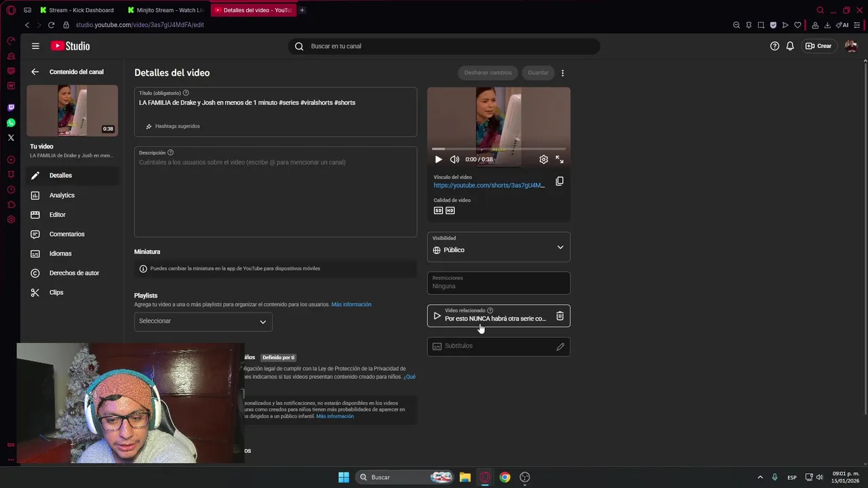This screenshot has height=488, width=868.
Task: Open the Windows Start menu
Action: (344, 477)
